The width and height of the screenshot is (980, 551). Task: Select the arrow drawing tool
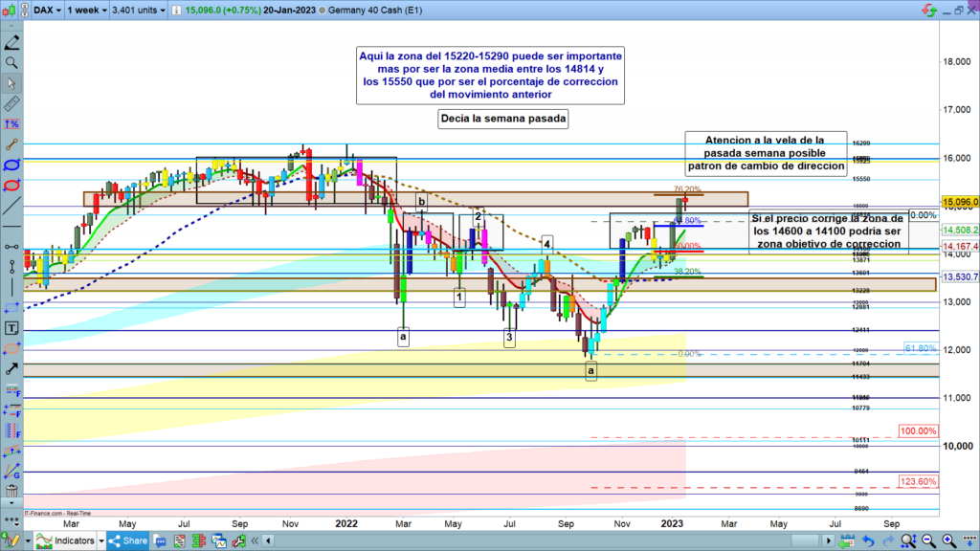pyautogui.click(x=11, y=368)
